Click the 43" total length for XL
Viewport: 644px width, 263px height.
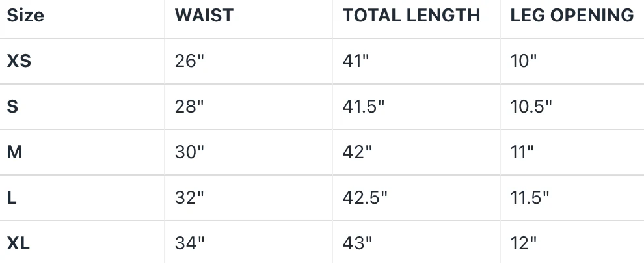pos(357,243)
